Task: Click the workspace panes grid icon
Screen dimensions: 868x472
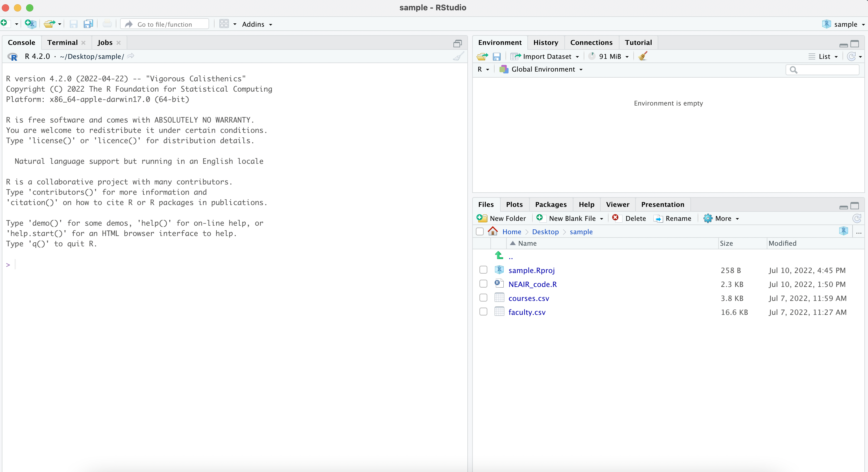Action: click(x=224, y=24)
